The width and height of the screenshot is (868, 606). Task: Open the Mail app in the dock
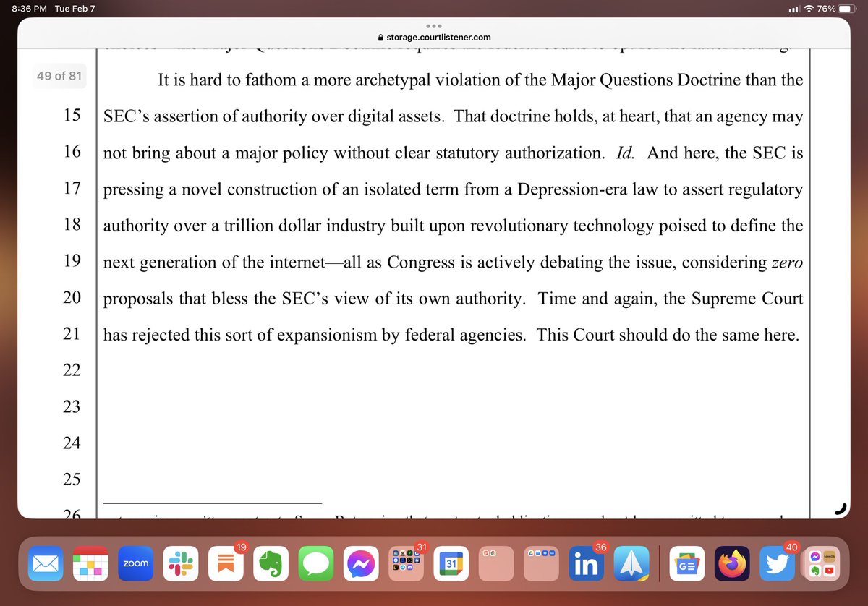[46, 563]
